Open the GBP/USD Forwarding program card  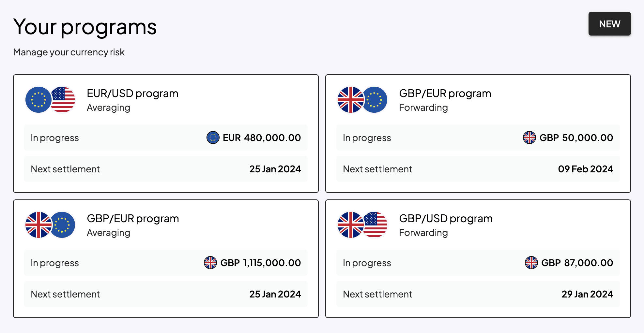pyautogui.click(x=478, y=258)
